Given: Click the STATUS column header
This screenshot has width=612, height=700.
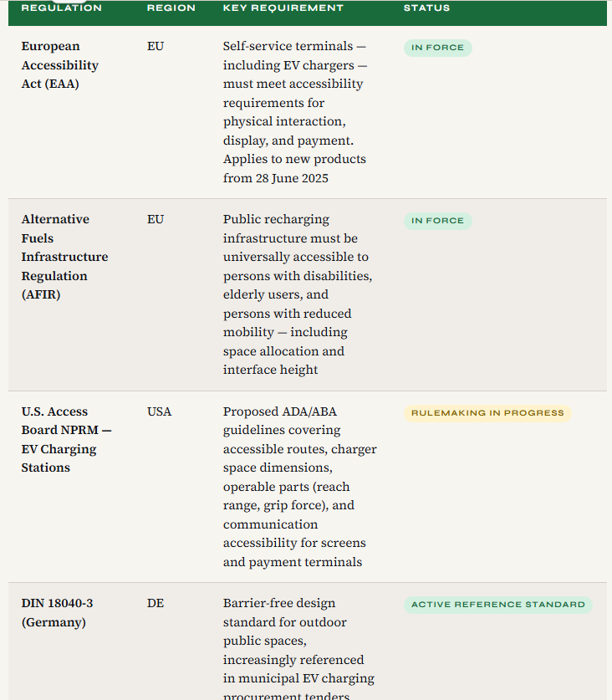Looking at the screenshot, I should [426, 8].
